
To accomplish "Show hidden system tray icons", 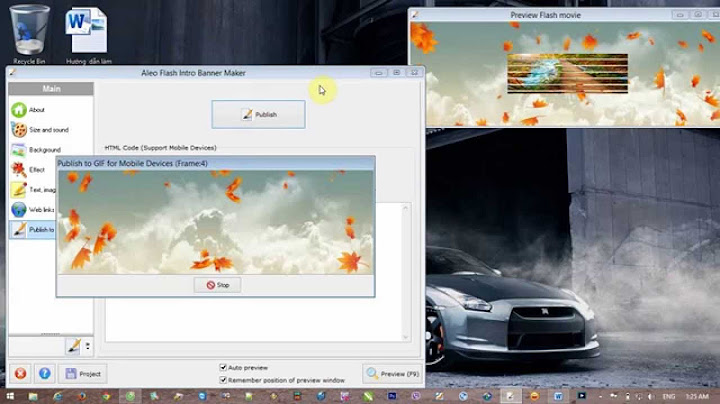I will 601,396.
